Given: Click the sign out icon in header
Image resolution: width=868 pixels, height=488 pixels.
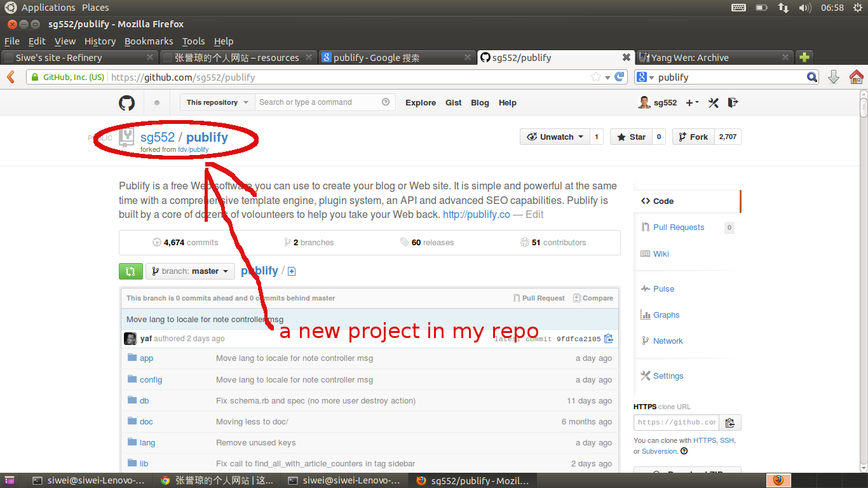Looking at the screenshot, I should pos(732,102).
